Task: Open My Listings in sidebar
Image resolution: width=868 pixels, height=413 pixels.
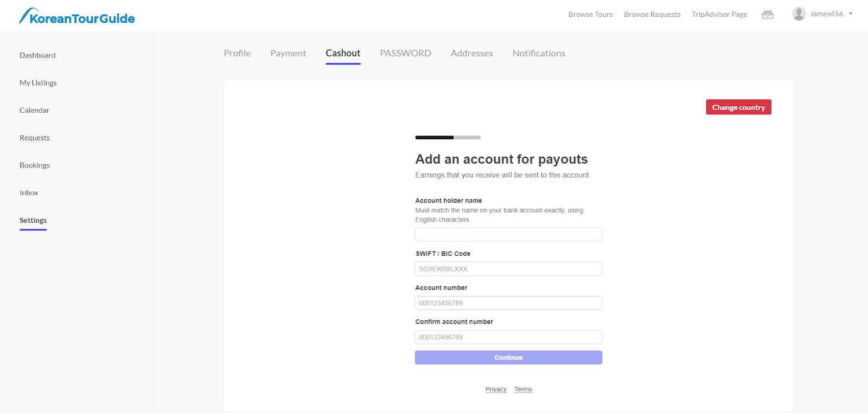Action: coord(38,83)
